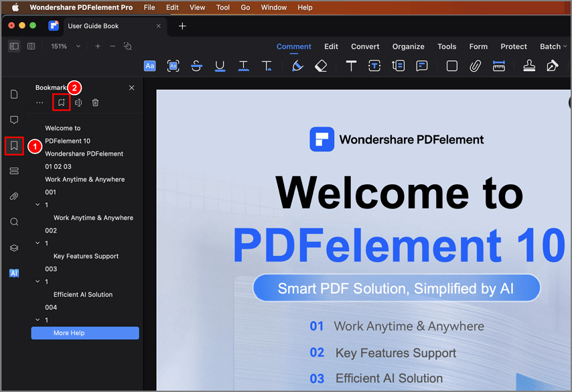
Task: Open the Search panel in sidebar
Action: point(14,222)
